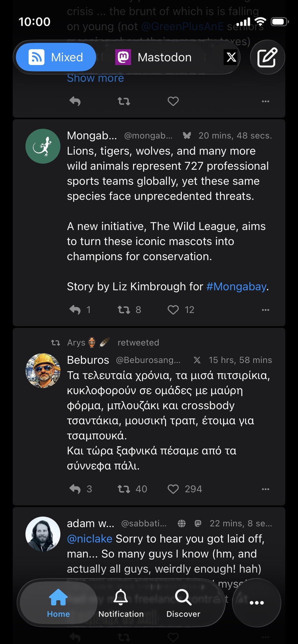Open the Notification tab bell
This screenshot has width=298, height=644.
[121, 603]
